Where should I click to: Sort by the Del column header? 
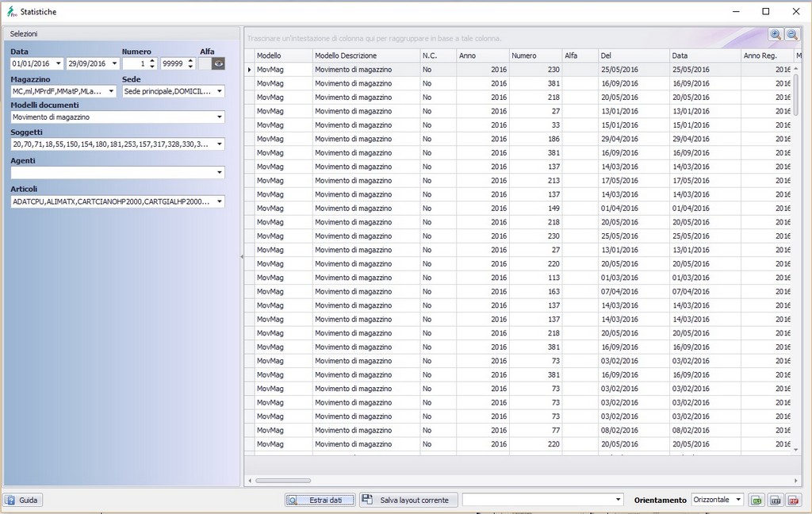(x=634, y=56)
